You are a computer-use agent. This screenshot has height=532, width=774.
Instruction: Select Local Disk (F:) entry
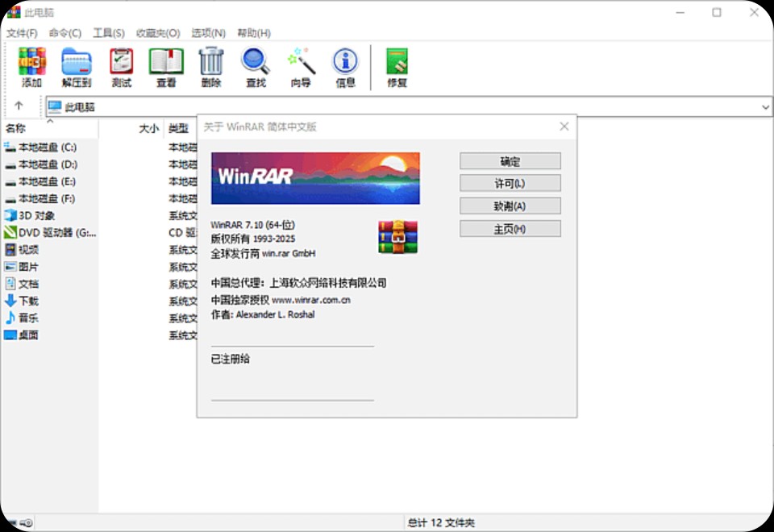40,199
